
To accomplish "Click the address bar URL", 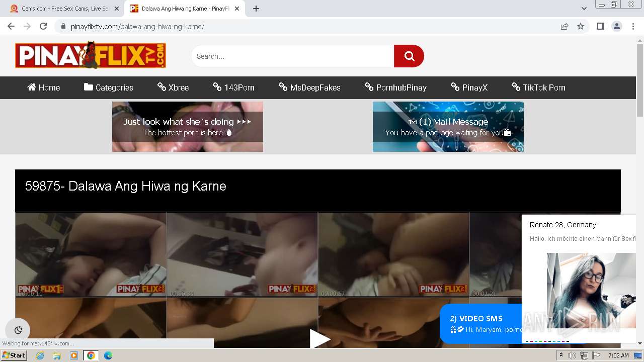I will pos(137,26).
